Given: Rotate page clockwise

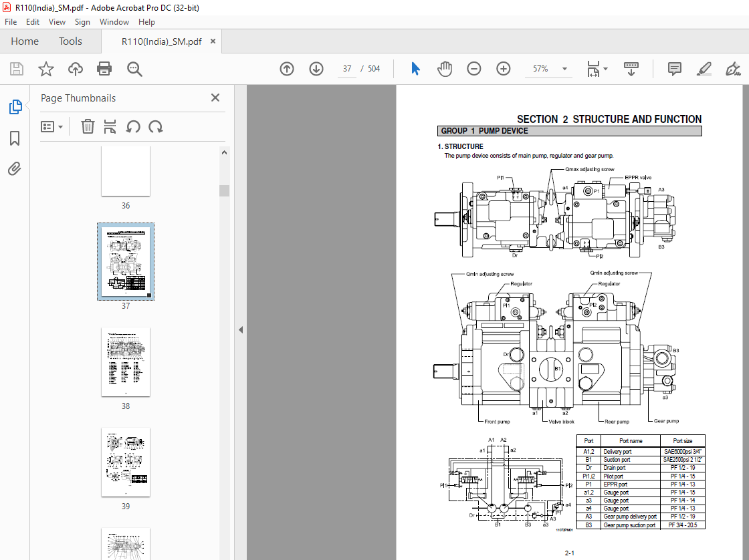Looking at the screenshot, I should (x=156, y=126).
